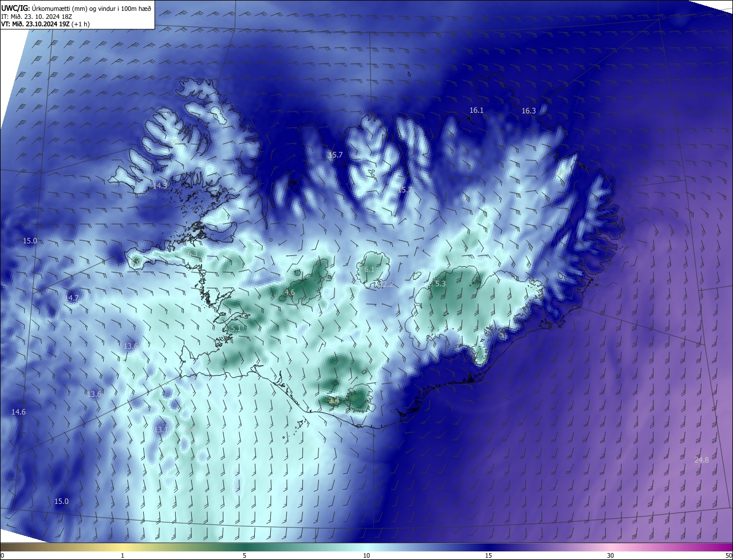Click the map value 4.6
This screenshot has width=733, height=560.
pyautogui.click(x=290, y=293)
